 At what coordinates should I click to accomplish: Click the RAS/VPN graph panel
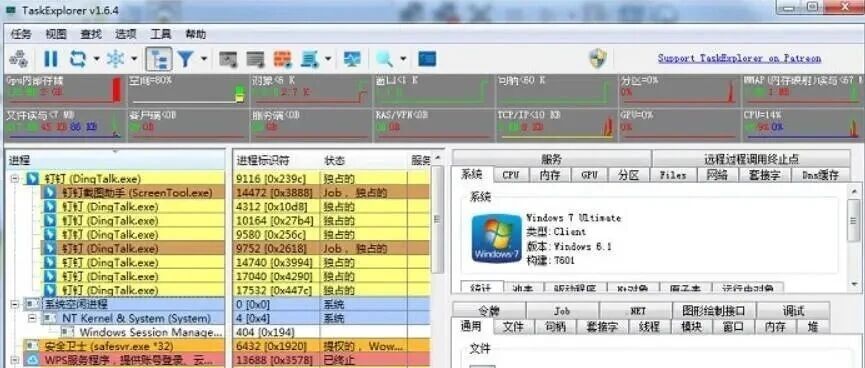(434, 125)
